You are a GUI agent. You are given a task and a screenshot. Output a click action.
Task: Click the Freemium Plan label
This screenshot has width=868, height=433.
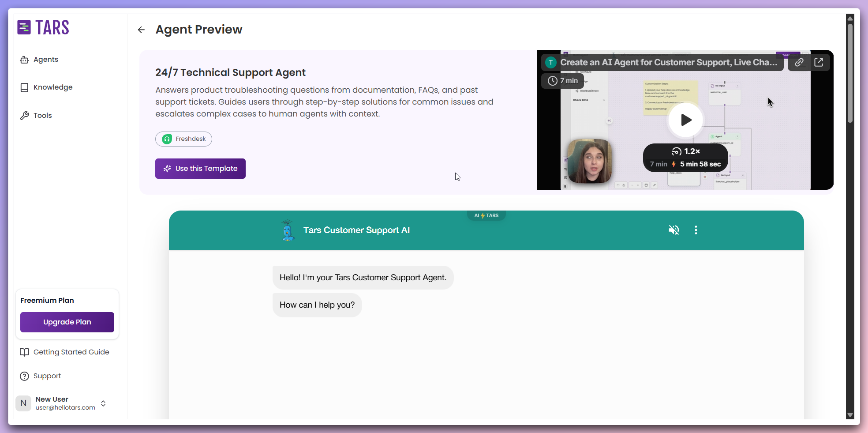coord(47,300)
